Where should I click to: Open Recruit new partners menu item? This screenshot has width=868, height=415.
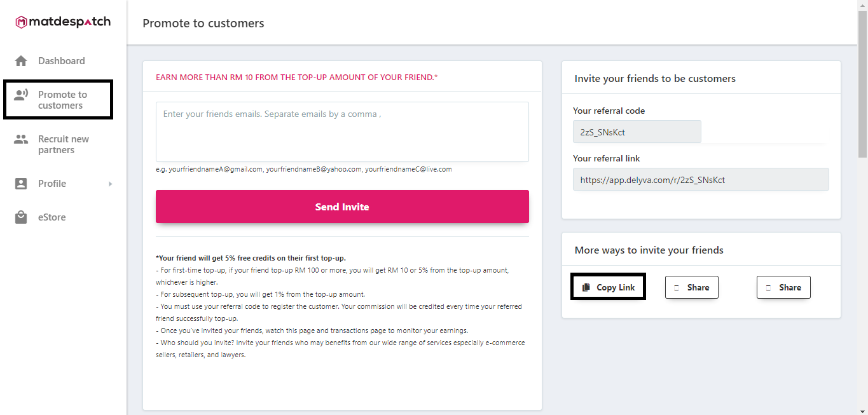pyautogui.click(x=64, y=145)
